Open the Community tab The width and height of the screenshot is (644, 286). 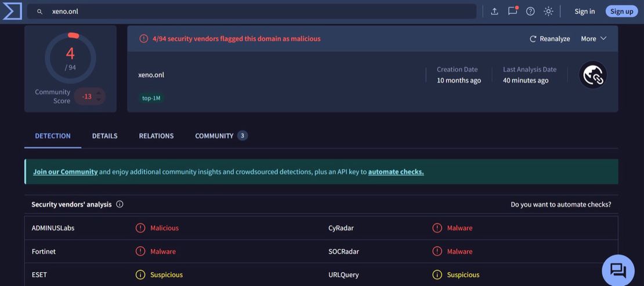pyautogui.click(x=214, y=136)
